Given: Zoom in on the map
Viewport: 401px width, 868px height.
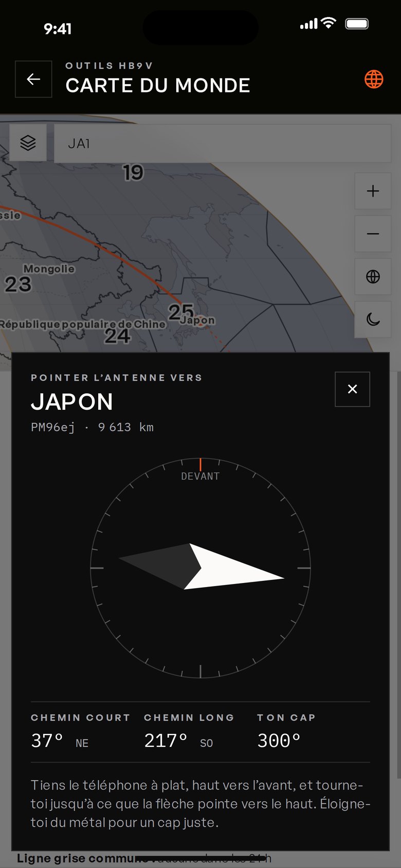Looking at the screenshot, I should (x=373, y=191).
